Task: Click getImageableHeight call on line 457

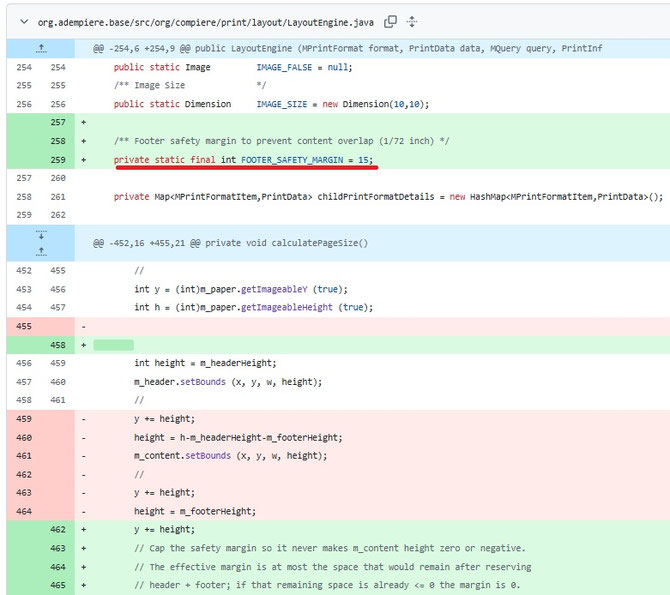Action: pos(287,307)
